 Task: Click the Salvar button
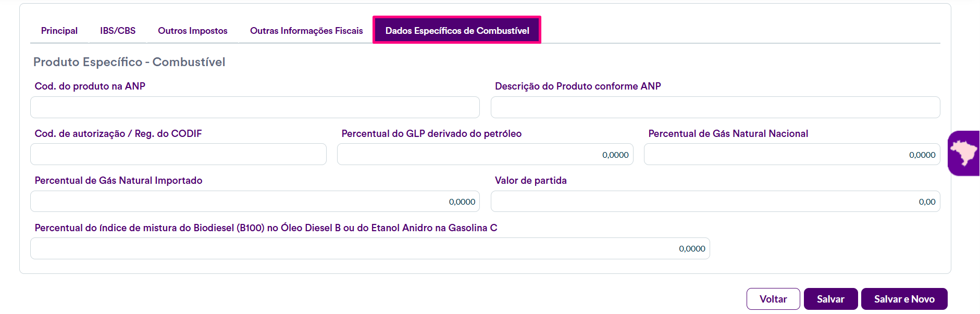tap(830, 299)
